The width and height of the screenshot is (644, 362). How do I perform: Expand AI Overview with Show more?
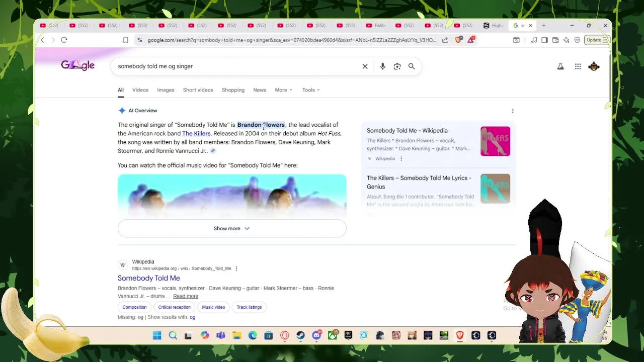(x=232, y=228)
